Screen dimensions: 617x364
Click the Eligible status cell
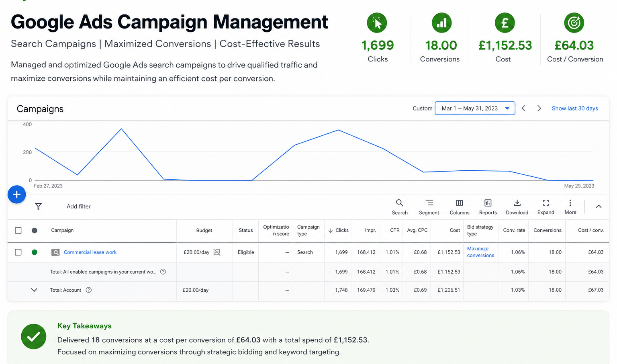(x=246, y=252)
